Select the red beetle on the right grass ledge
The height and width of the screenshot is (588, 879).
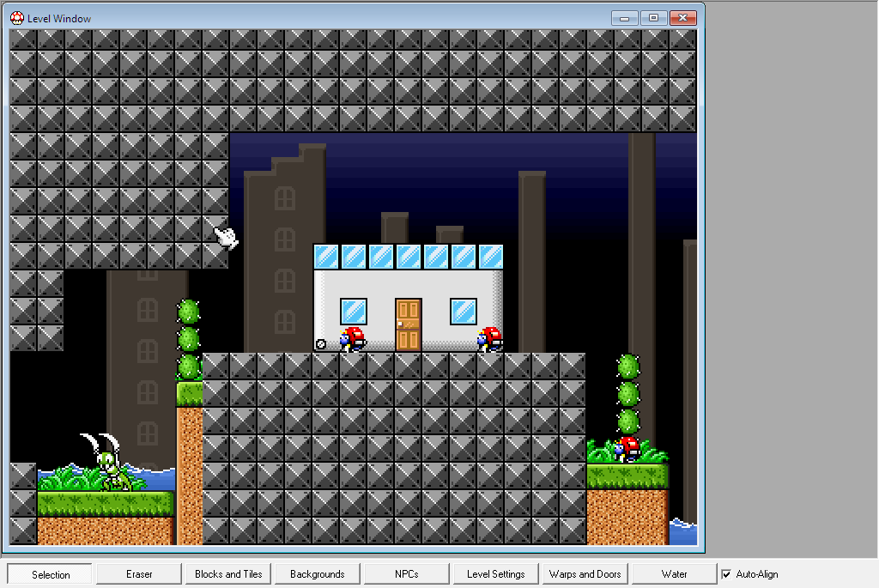(627, 449)
